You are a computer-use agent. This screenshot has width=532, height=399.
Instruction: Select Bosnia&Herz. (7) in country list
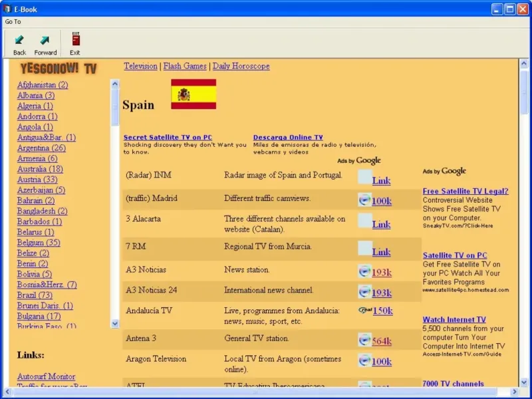click(x=47, y=285)
